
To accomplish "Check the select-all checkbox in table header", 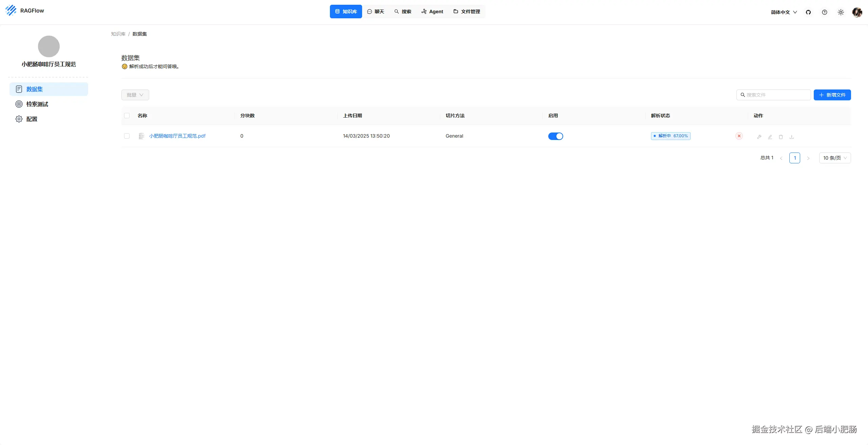I will coord(127,116).
